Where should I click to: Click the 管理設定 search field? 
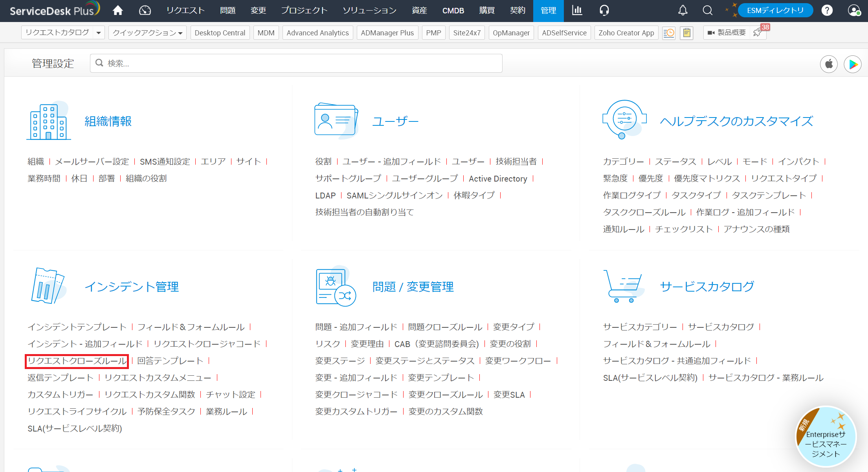click(296, 63)
